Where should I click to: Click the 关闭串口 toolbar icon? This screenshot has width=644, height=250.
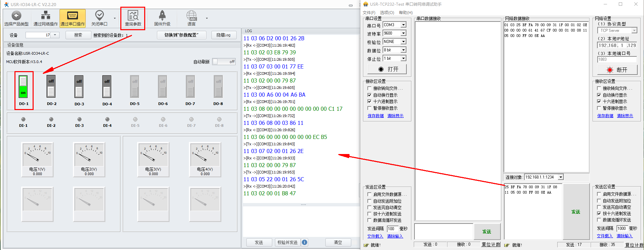click(99, 16)
